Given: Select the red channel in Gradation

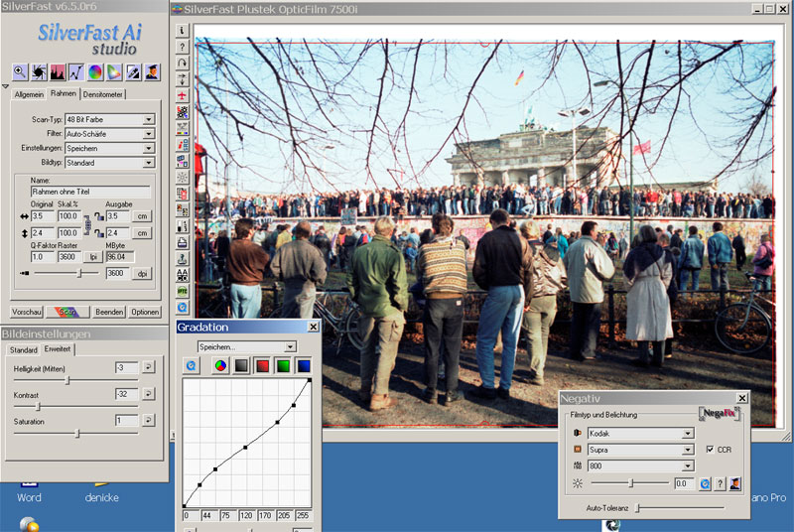Looking at the screenshot, I should click(x=261, y=366).
